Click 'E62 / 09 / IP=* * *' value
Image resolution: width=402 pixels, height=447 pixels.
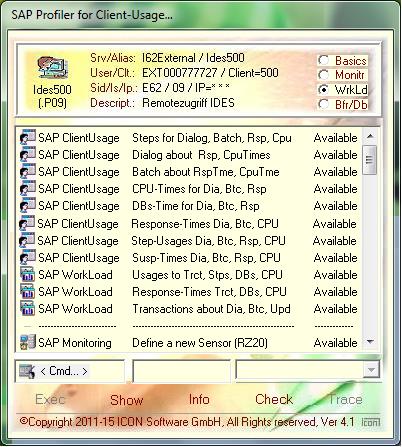[186, 88]
